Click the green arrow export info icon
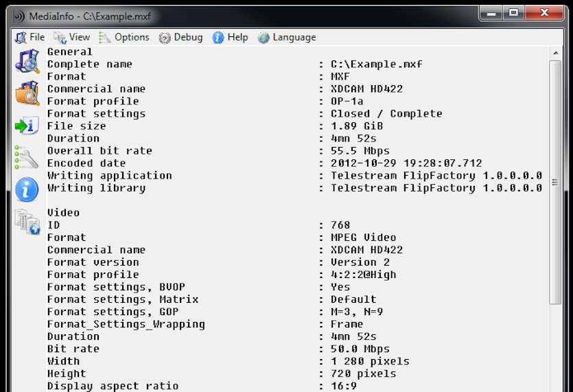This screenshot has width=573, height=392. click(x=27, y=126)
